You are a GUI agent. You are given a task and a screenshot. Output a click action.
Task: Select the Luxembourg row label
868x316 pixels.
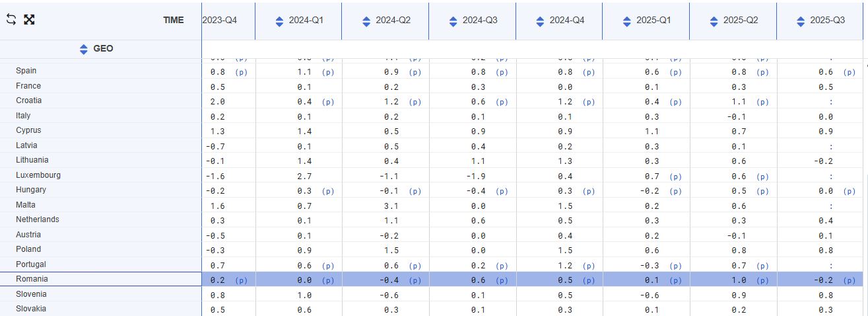coord(38,175)
